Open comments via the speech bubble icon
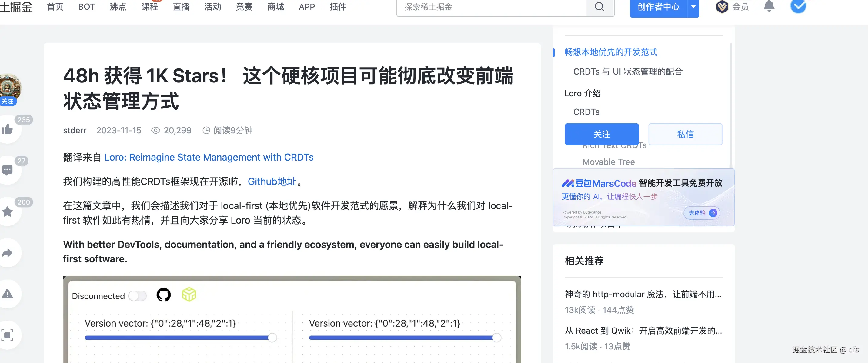 click(8, 170)
